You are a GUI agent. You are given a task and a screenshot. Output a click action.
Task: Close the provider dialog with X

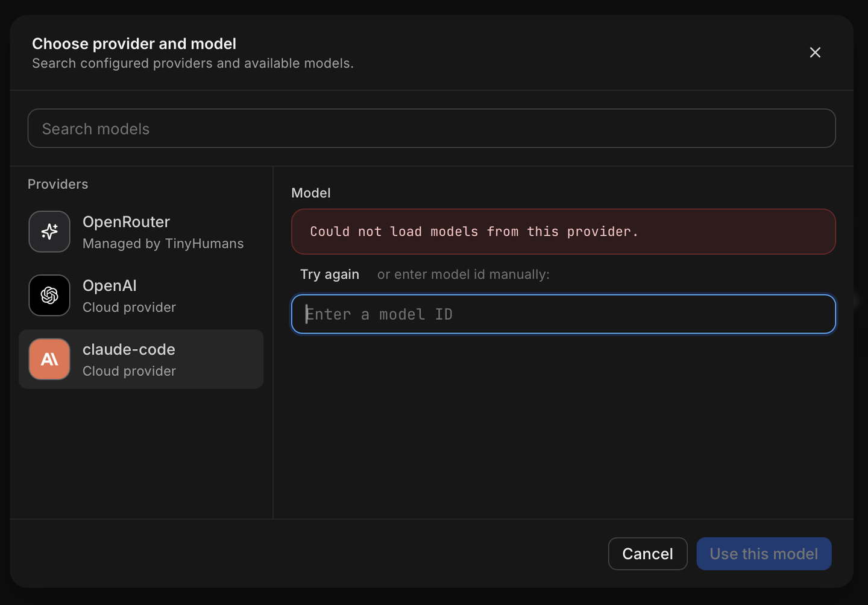point(815,52)
